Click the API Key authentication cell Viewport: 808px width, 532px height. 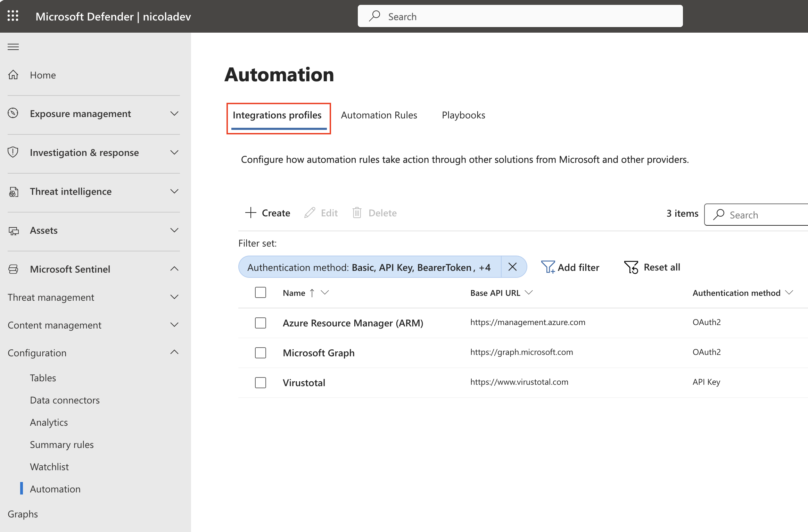pos(706,382)
